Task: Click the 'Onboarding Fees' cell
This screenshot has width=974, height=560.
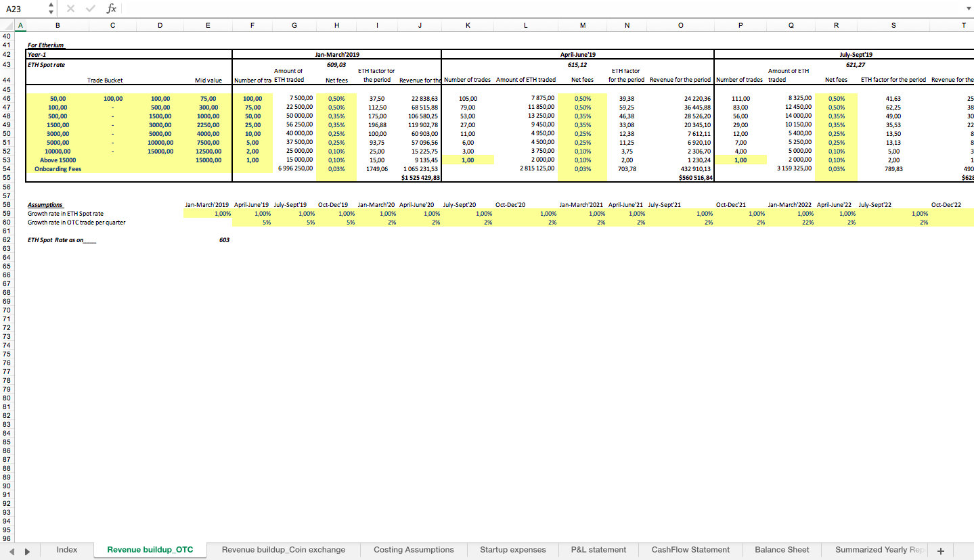Action: click(x=58, y=169)
